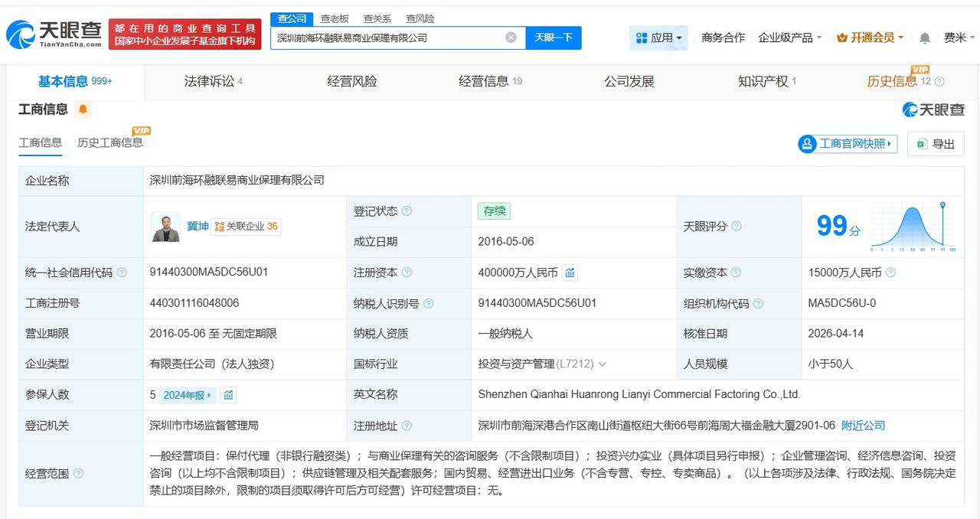Viewport: 980px width, 519px height.
Task: Expand the 开通会员 dropdown
Action: click(x=870, y=38)
